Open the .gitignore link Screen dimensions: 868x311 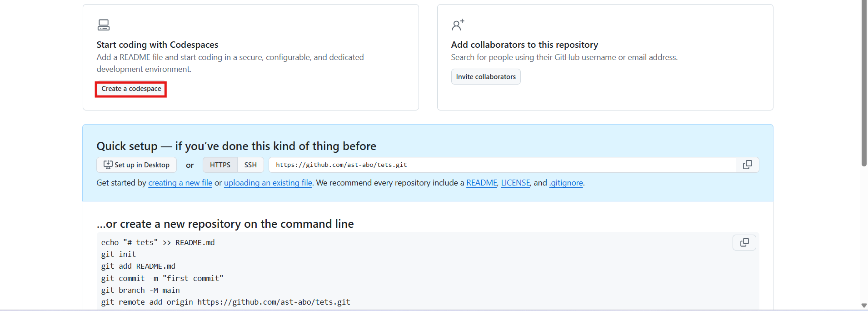click(566, 183)
